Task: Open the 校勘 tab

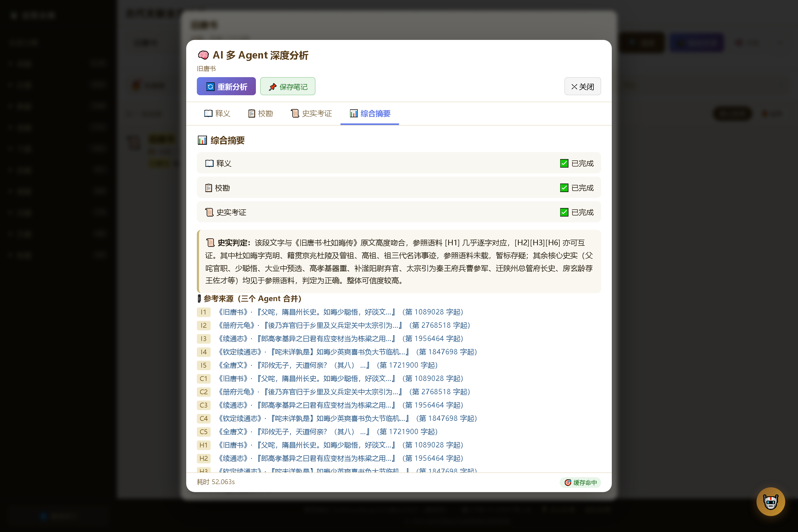Action: (x=261, y=113)
